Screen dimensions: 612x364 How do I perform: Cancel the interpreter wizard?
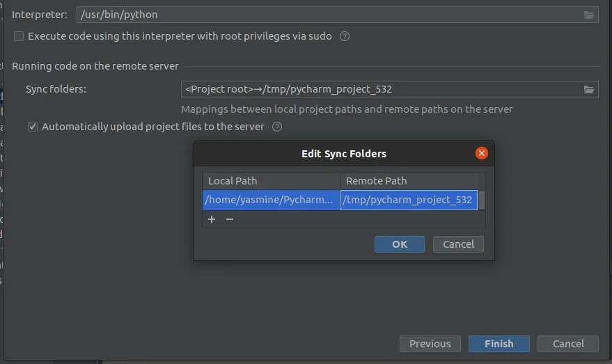coord(568,344)
